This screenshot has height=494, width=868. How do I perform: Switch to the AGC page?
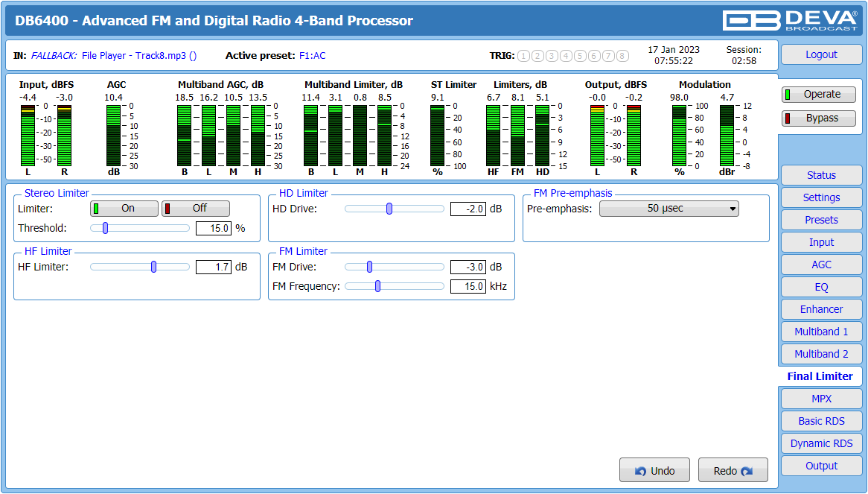[x=822, y=265]
